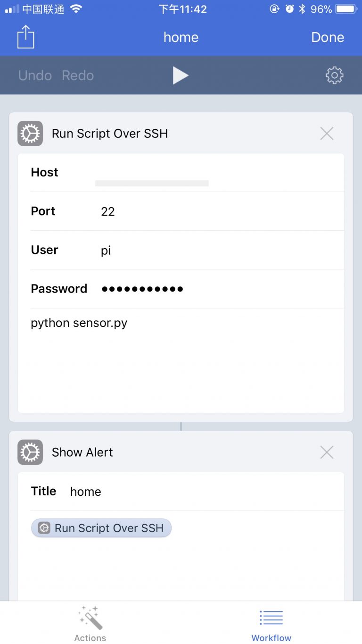
Task: Select the Run Script Over SSH variable token
Action: (x=101, y=528)
